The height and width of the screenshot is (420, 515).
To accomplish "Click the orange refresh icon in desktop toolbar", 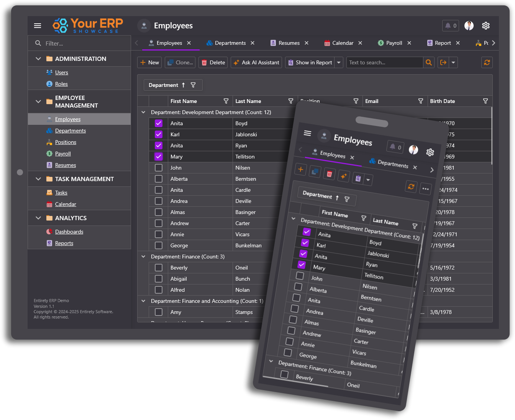I will (x=487, y=62).
